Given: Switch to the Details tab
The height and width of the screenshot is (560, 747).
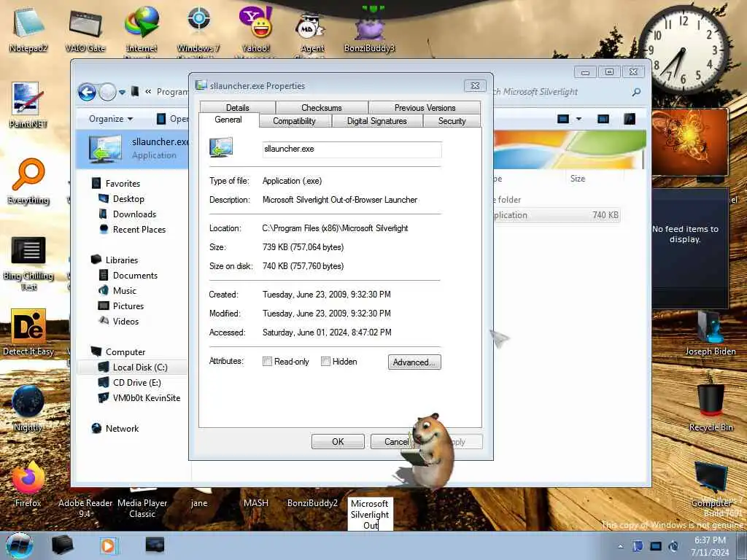Looking at the screenshot, I should click(x=238, y=108).
